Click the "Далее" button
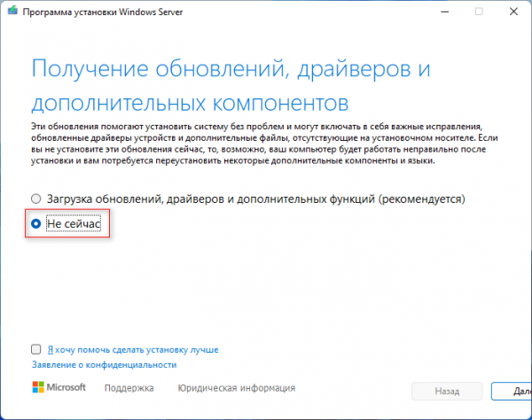The width and height of the screenshot is (532, 420). [512, 391]
